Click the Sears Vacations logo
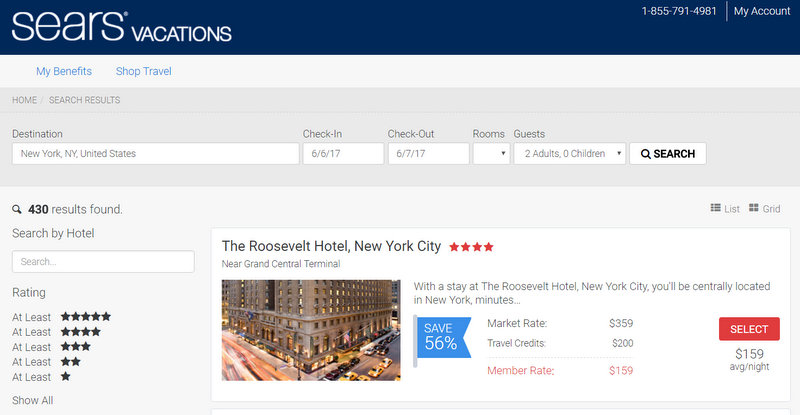Image resolution: width=800 pixels, height=415 pixels. coord(121,27)
